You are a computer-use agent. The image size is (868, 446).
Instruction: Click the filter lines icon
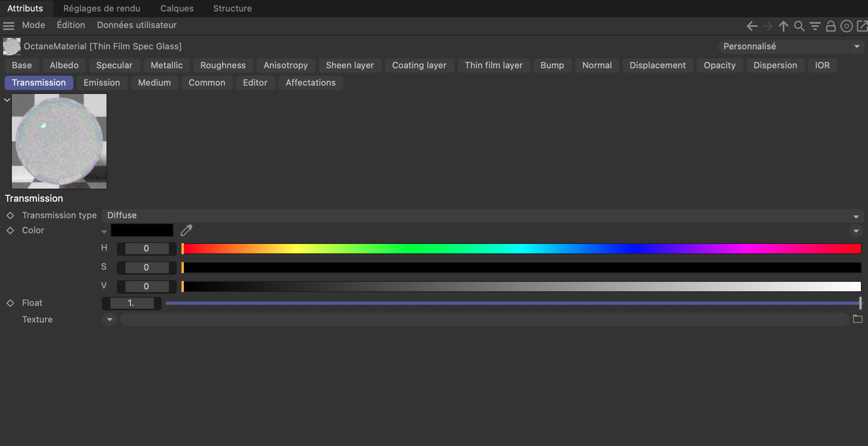tap(815, 26)
